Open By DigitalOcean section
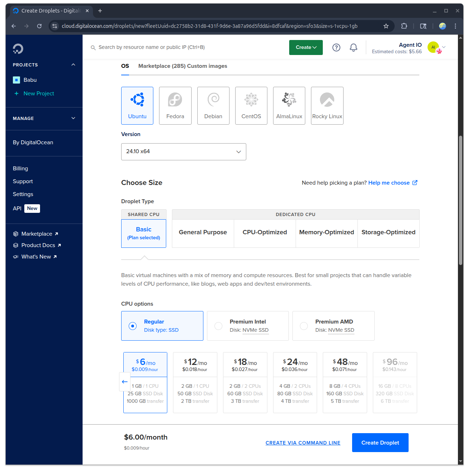 pyautogui.click(x=33, y=142)
